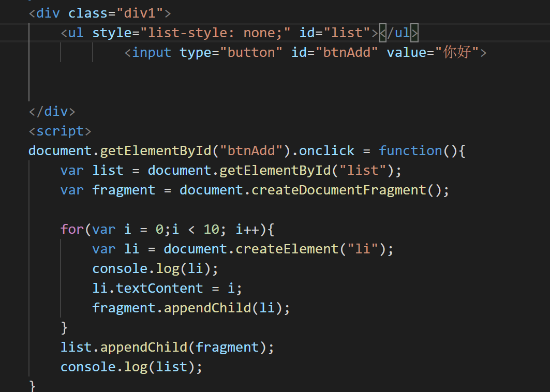Image resolution: width=550 pixels, height=392 pixels.
Task: Click the "var list" declaration line
Action: (x=231, y=171)
